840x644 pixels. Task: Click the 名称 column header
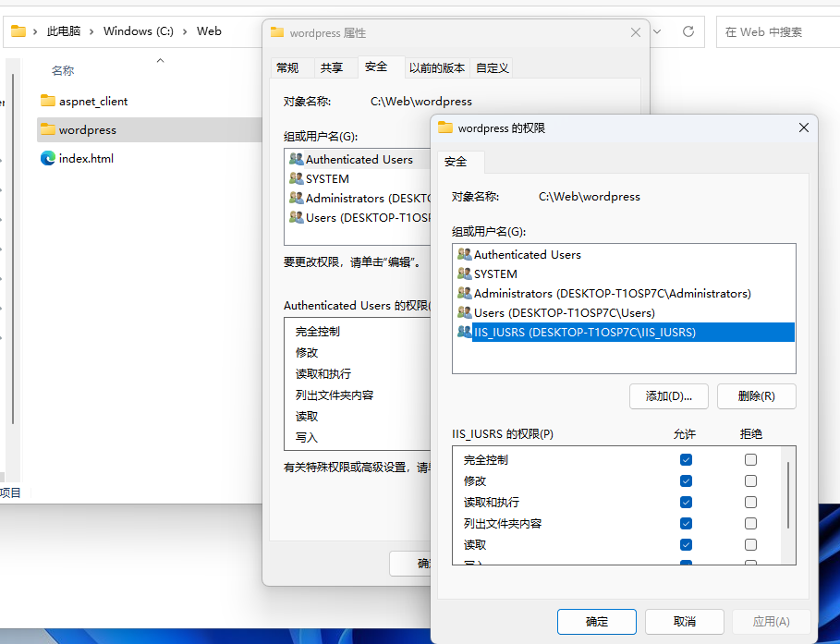63,70
